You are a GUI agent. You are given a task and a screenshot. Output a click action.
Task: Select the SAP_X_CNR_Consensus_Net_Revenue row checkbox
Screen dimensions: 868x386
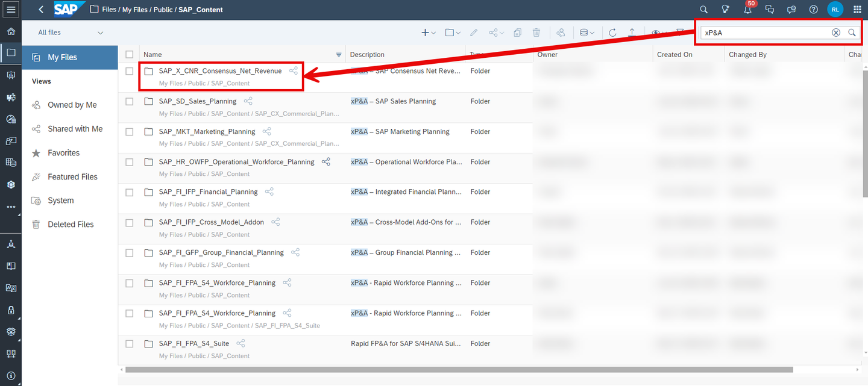(129, 71)
